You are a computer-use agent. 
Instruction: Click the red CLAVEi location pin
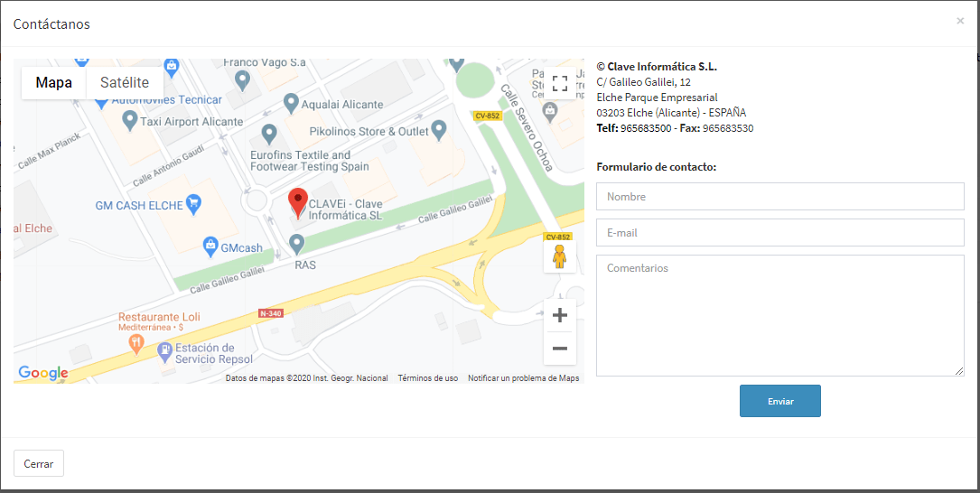click(x=298, y=202)
